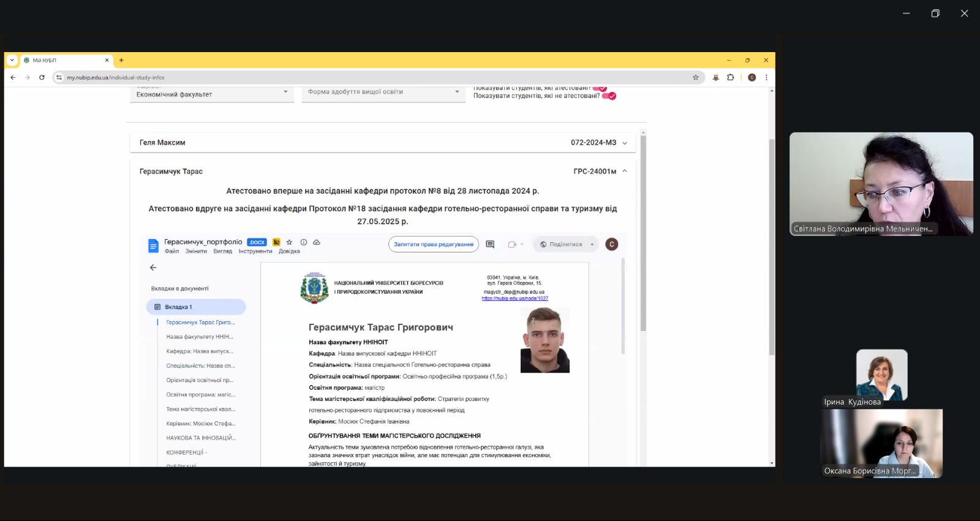Screen dimensions: 980x521
Task: Check cloud save status icon
Action: [x=317, y=242]
